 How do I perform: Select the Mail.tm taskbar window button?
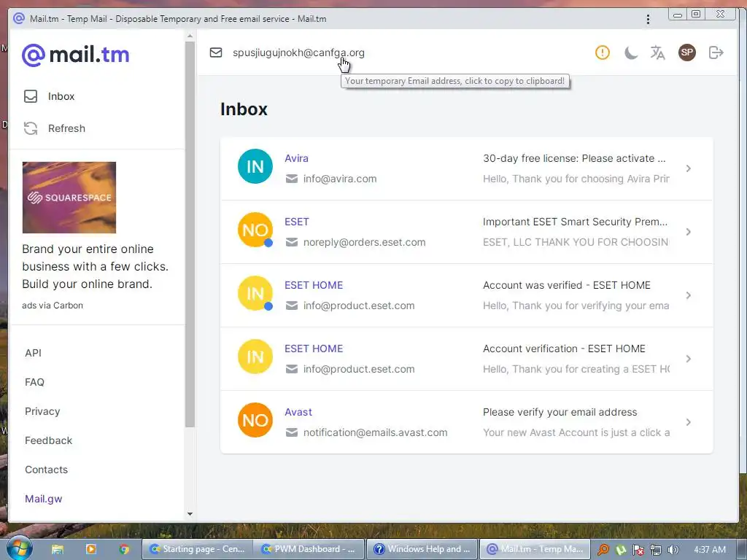pos(535,549)
